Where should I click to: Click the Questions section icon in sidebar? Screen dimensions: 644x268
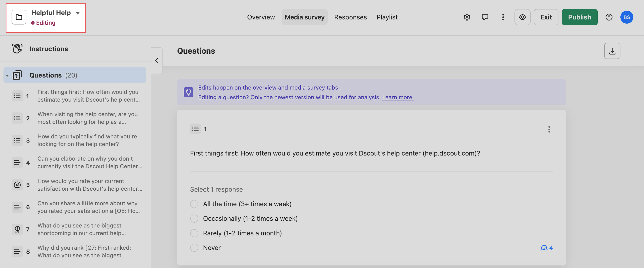17,75
